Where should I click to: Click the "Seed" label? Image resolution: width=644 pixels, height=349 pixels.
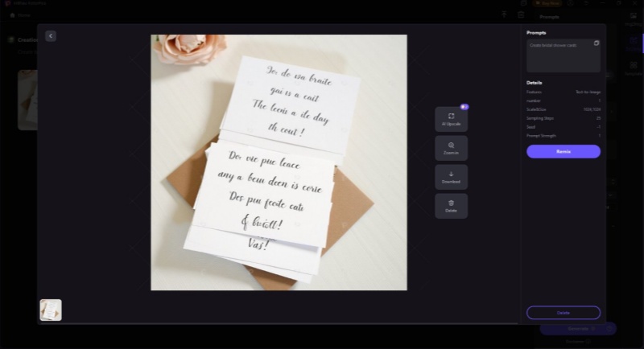click(530, 127)
